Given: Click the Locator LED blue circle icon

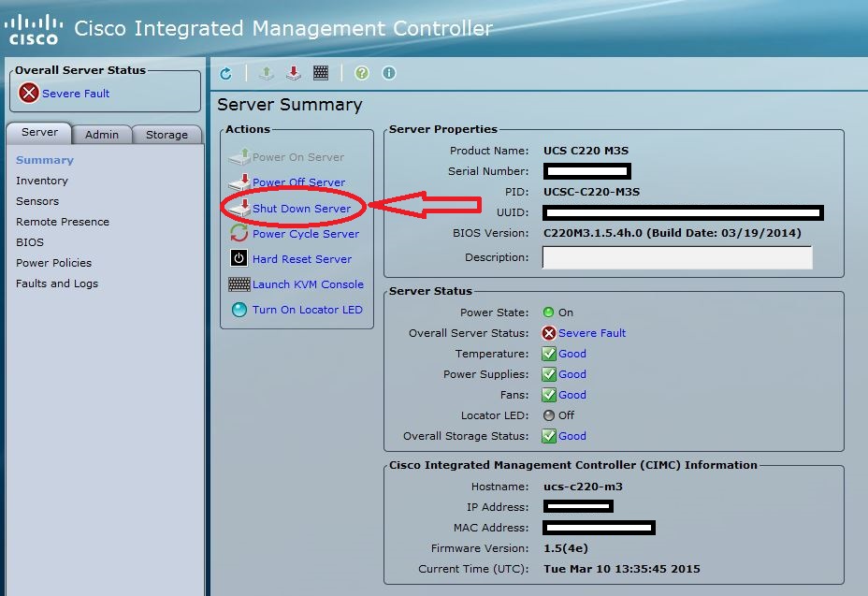Looking at the screenshot, I should point(239,309).
